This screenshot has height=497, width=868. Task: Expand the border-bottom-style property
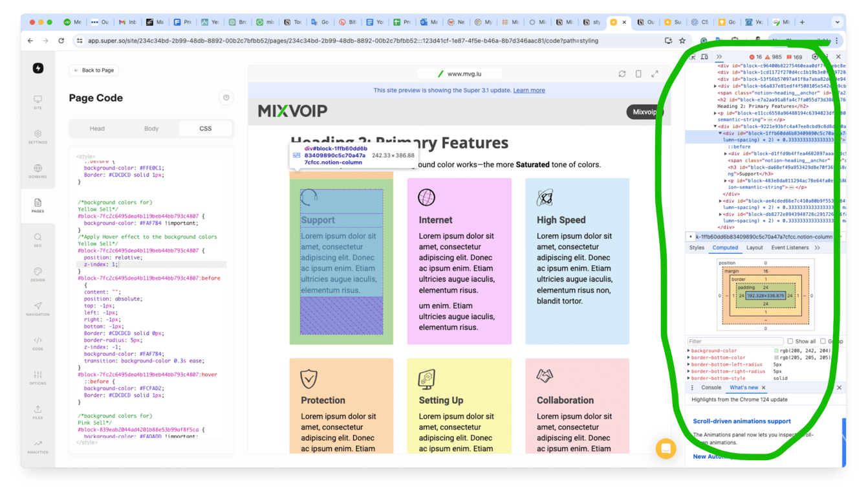(x=689, y=379)
